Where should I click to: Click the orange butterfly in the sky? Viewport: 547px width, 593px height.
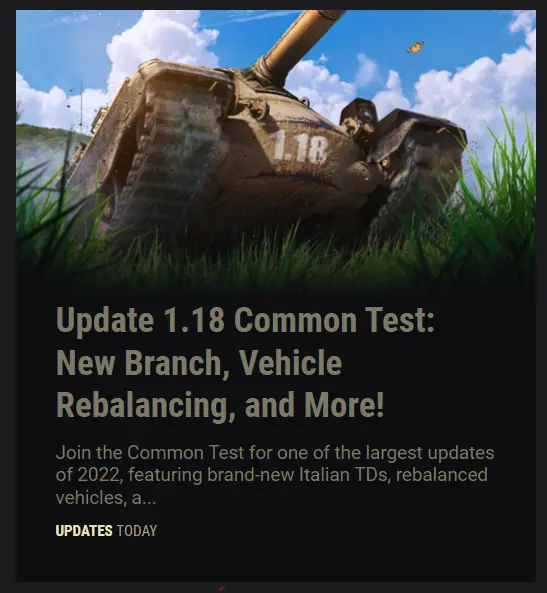pos(415,47)
